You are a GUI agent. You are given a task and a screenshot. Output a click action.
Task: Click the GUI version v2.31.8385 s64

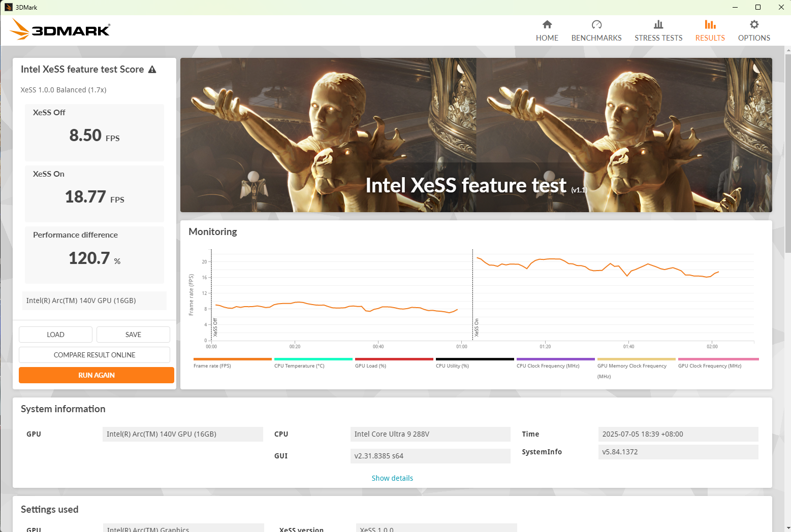pyautogui.click(x=430, y=456)
